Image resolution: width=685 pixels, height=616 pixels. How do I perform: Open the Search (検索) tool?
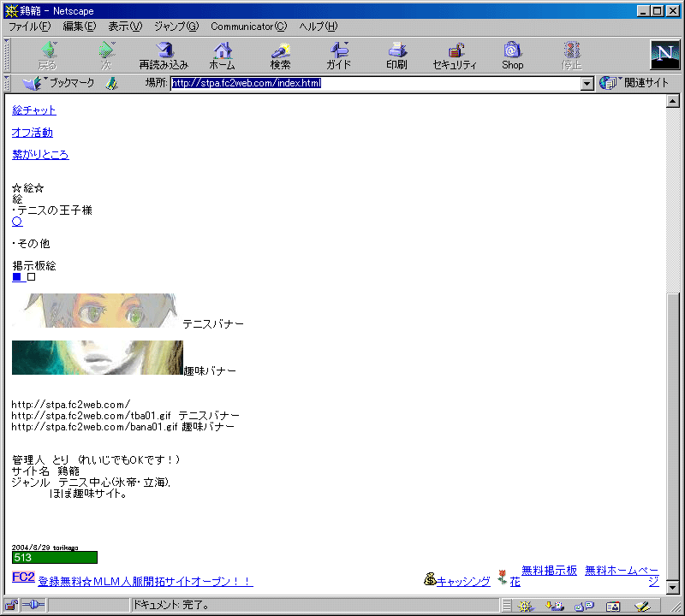pos(280,56)
